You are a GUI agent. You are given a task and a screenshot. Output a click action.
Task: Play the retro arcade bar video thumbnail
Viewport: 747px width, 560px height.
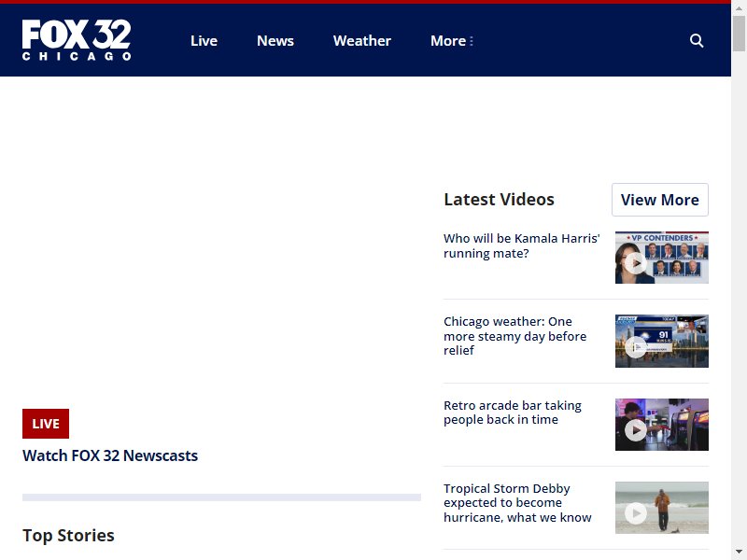tap(662, 425)
